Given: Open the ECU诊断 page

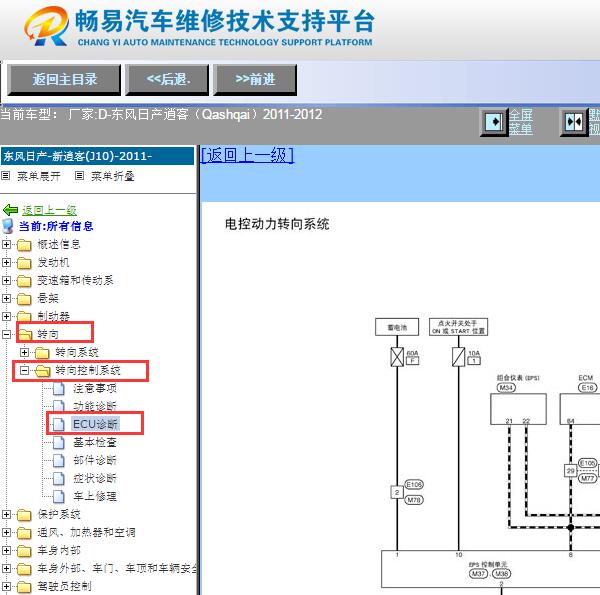Looking at the screenshot, I should (x=96, y=424).
